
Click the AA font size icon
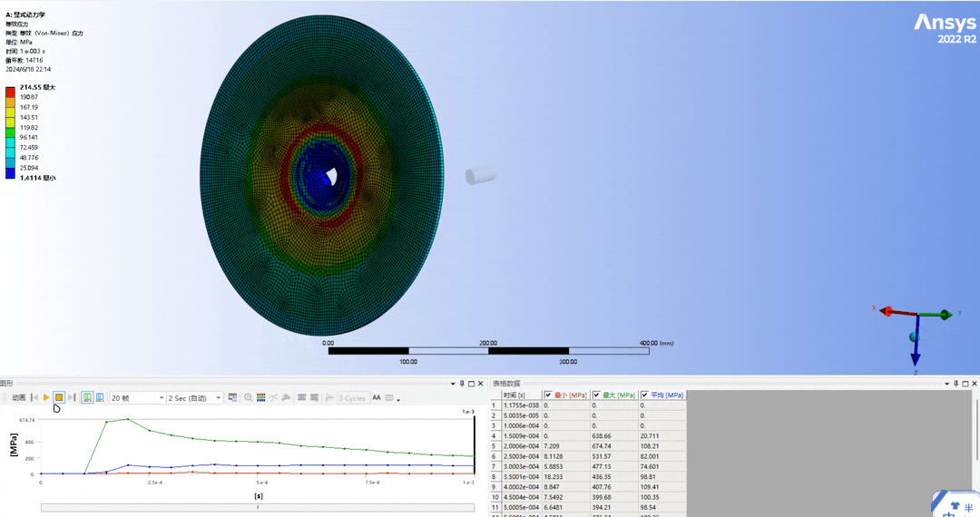(x=377, y=397)
